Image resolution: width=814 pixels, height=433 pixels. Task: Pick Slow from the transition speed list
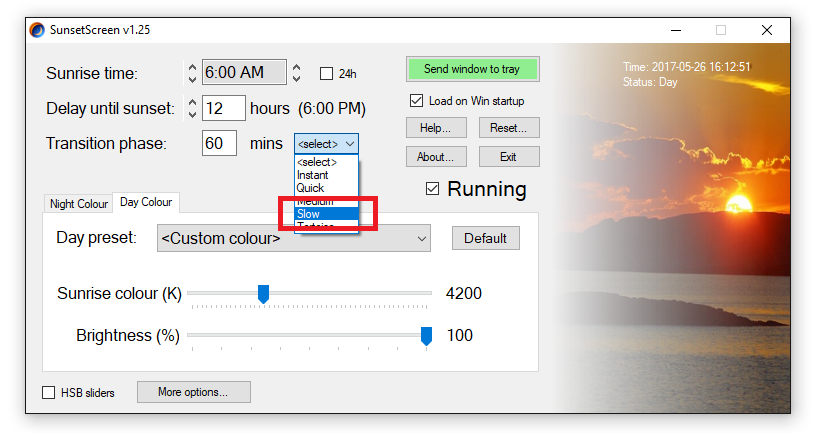(x=326, y=214)
